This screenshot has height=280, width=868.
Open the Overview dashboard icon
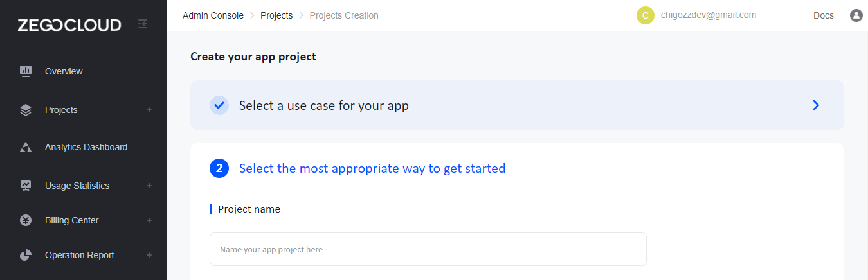tap(26, 71)
